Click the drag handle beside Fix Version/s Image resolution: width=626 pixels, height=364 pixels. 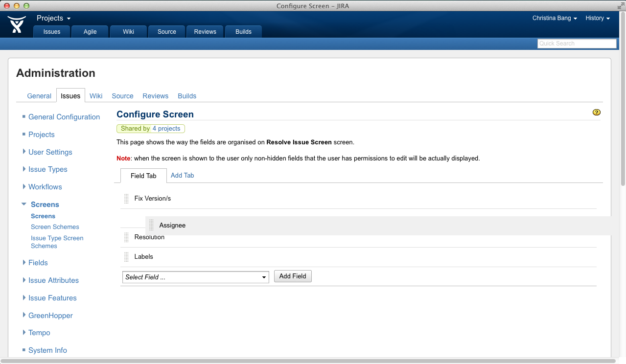point(126,198)
